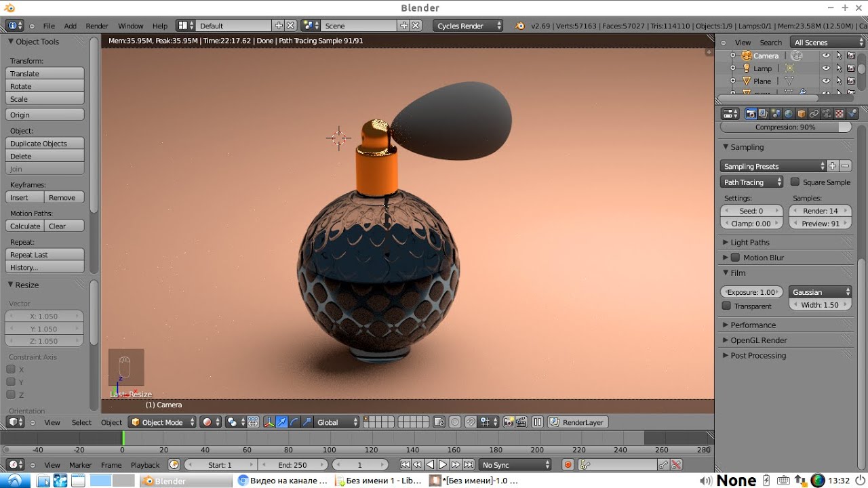Open the Render Layers properties tab

point(764,114)
